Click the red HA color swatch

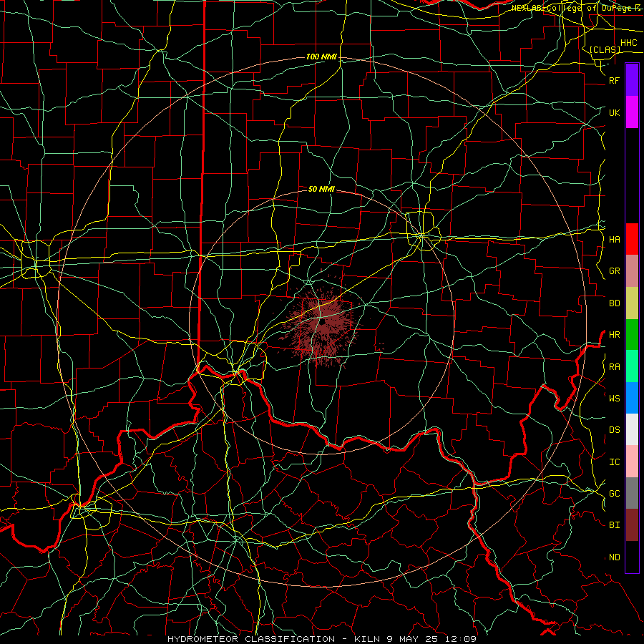[632, 239]
